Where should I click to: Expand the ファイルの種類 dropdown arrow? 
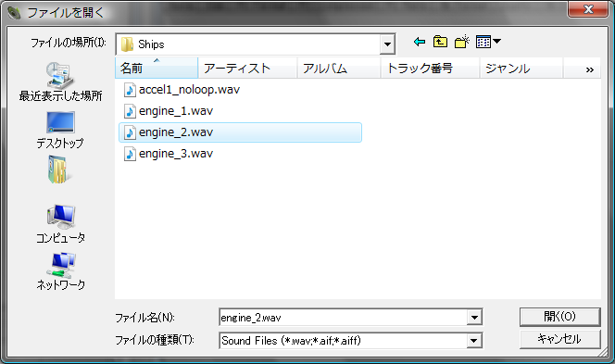tap(474, 341)
